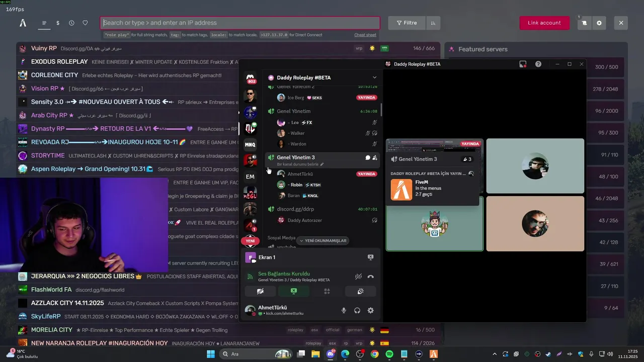This screenshot has height=362, width=644.
Task: Show hidden system tray icons
Action: point(495,354)
